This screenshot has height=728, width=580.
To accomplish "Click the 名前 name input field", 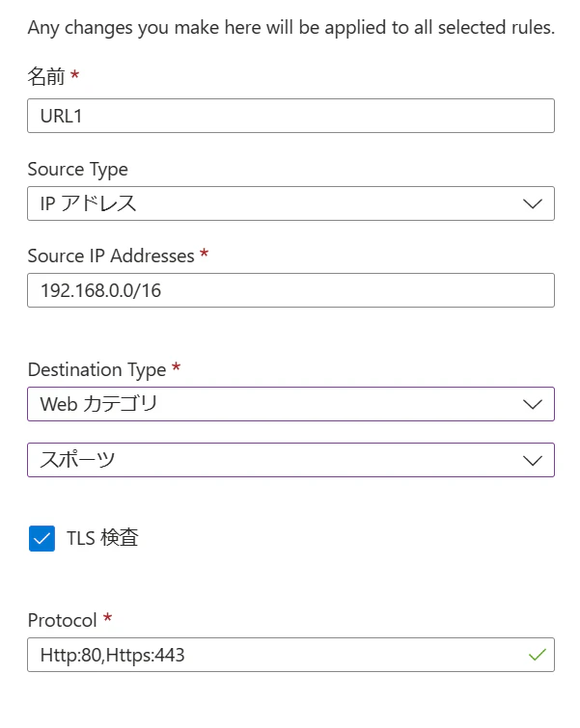I will coord(290,116).
